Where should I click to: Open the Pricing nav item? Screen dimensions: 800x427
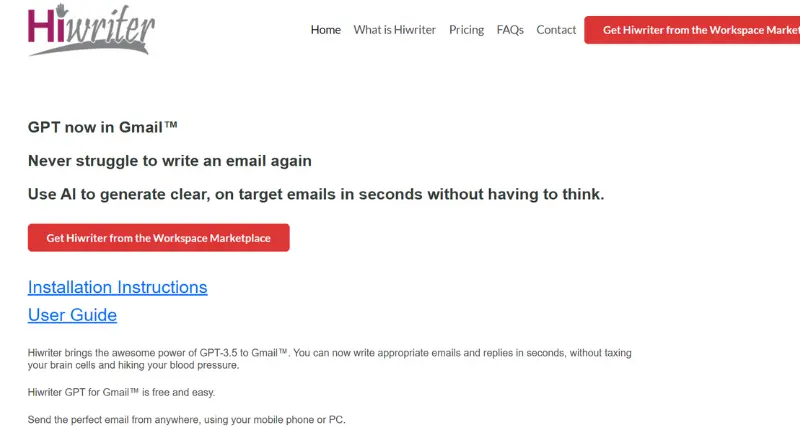coord(466,30)
